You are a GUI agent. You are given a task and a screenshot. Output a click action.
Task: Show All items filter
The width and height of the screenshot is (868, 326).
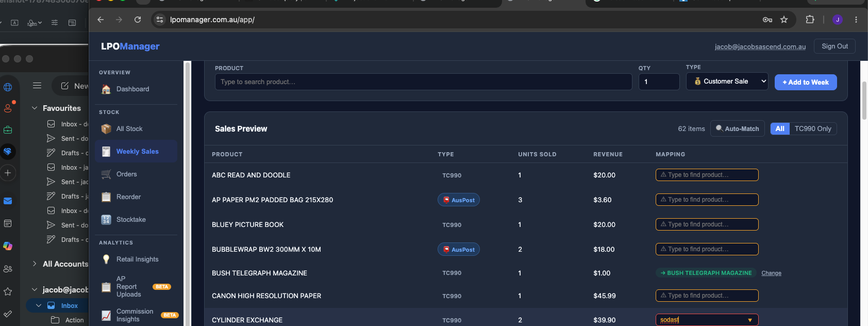(780, 128)
